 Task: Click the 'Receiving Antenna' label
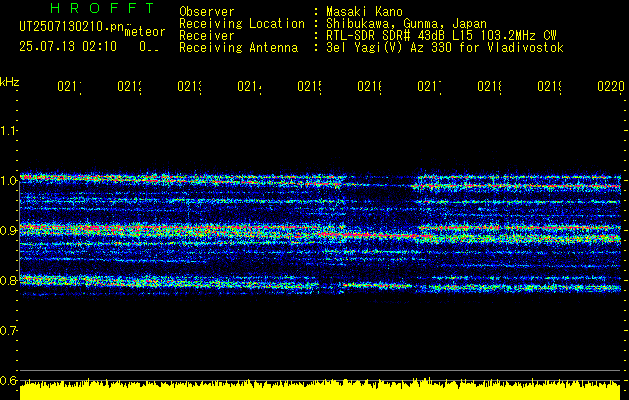[239, 48]
